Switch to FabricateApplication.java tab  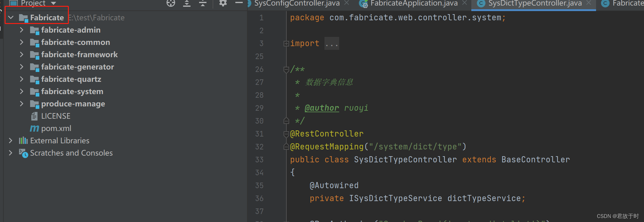click(x=414, y=3)
